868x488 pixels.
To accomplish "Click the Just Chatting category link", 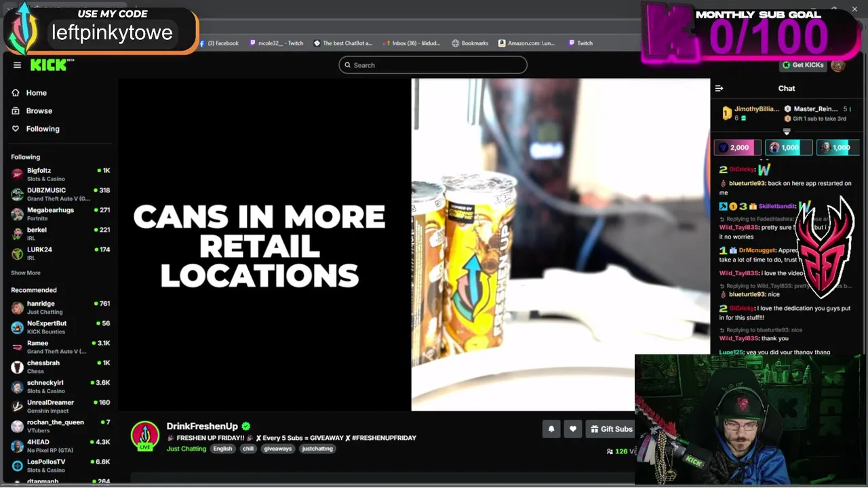I will (x=186, y=449).
